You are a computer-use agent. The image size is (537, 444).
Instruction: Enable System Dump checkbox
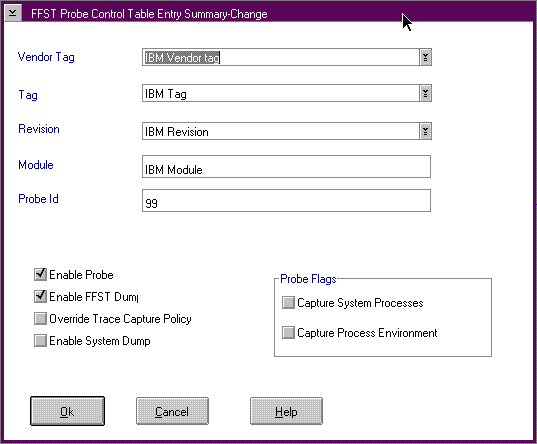(40, 341)
